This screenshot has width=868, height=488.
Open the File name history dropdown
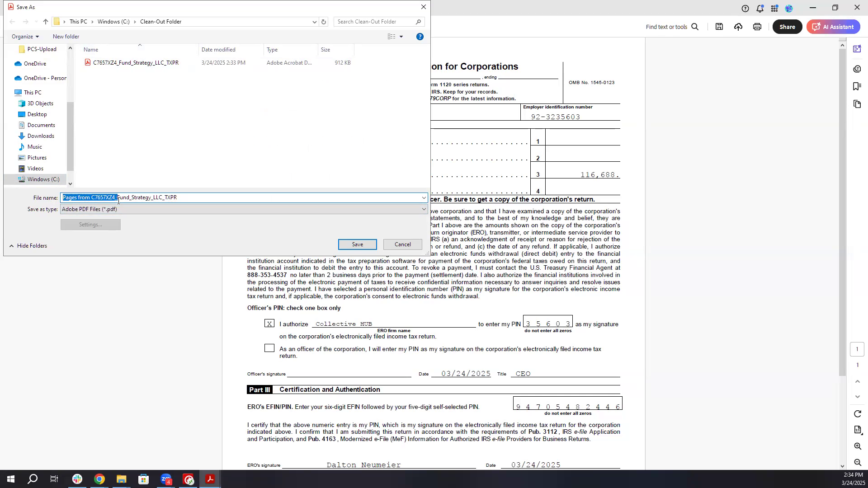(x=424, y=198)
